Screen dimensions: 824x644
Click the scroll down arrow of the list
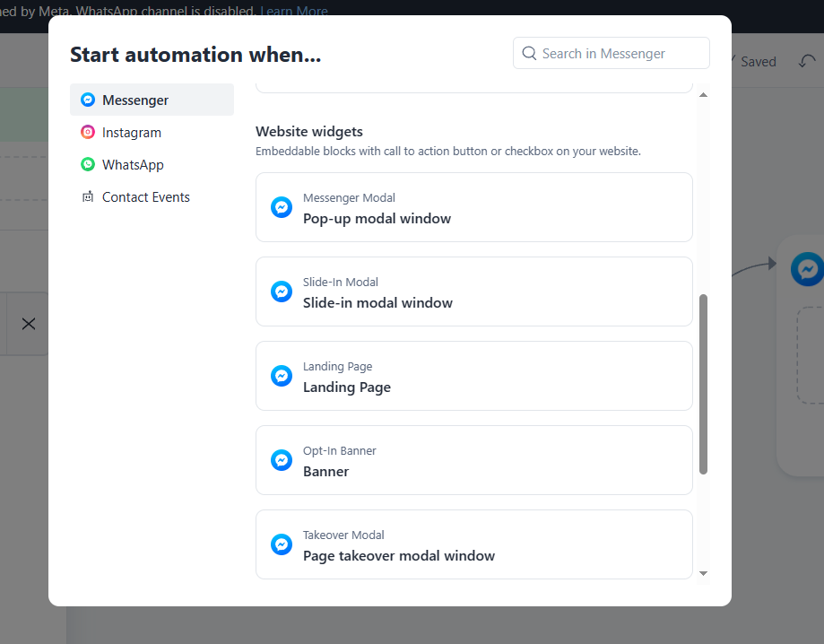[x=703, y=573]
